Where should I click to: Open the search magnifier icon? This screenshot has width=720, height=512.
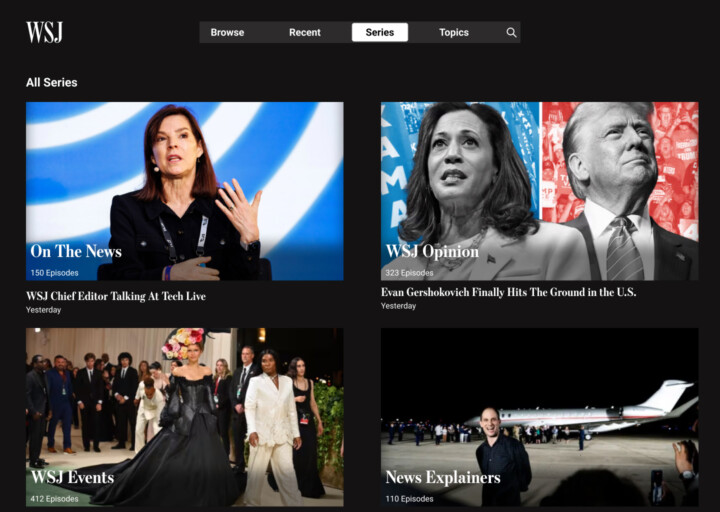(x=511, y=33)
